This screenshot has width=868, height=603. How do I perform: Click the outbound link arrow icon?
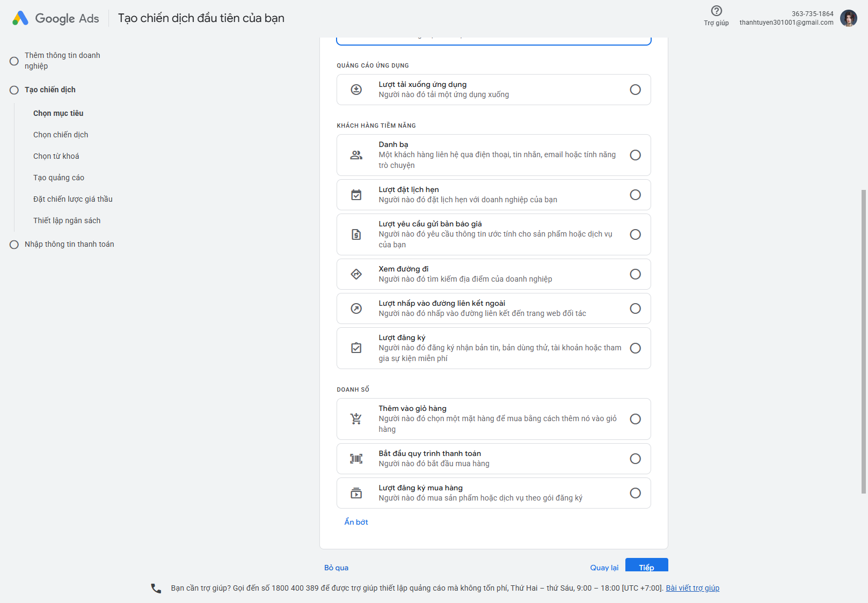point(356,308)
